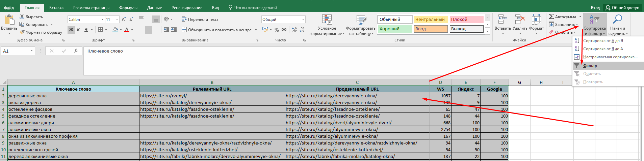
Task: Open font size 11 dropdown
Action: tap(117, 20)
